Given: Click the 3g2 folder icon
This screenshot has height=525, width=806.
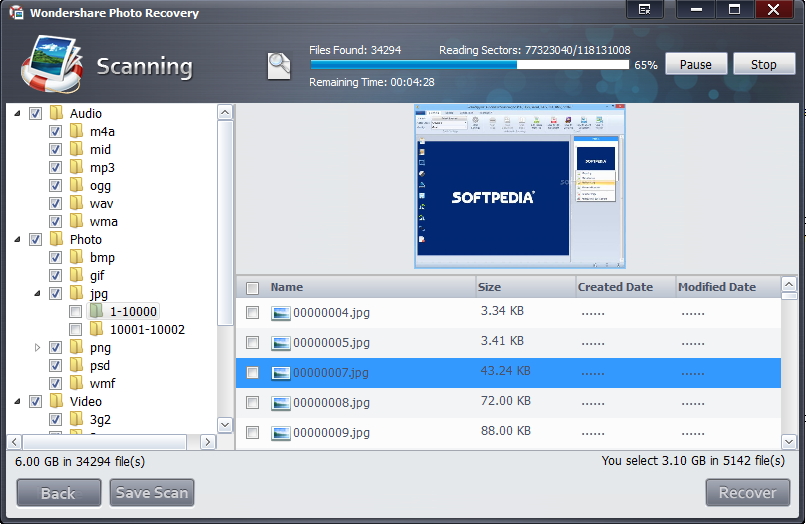Looking at the screenshot, I should click(x=77, y=419).
